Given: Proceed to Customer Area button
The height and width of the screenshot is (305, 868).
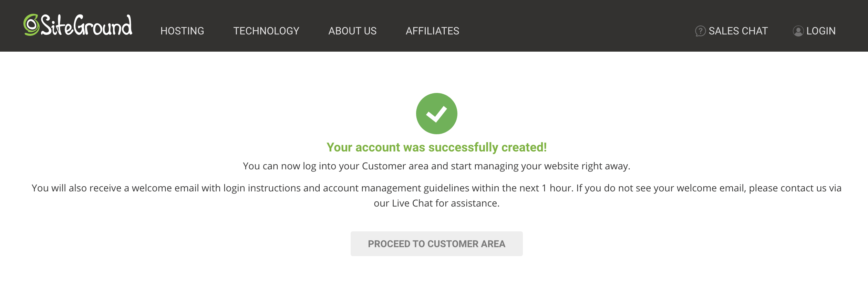Looking at the screenshot, I should (x=436, y=244).
